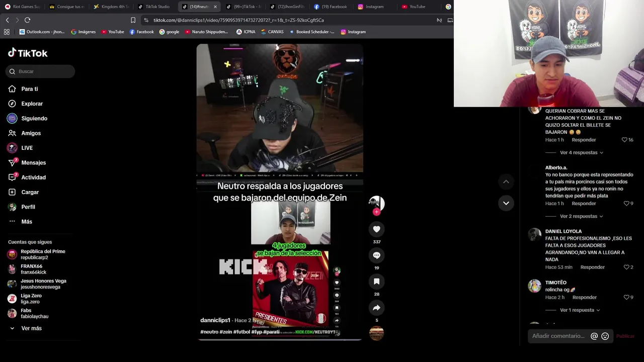Open the ICPNA bookmark
Viewport: 644px width, 362px height.
click(x=246, y=32)
